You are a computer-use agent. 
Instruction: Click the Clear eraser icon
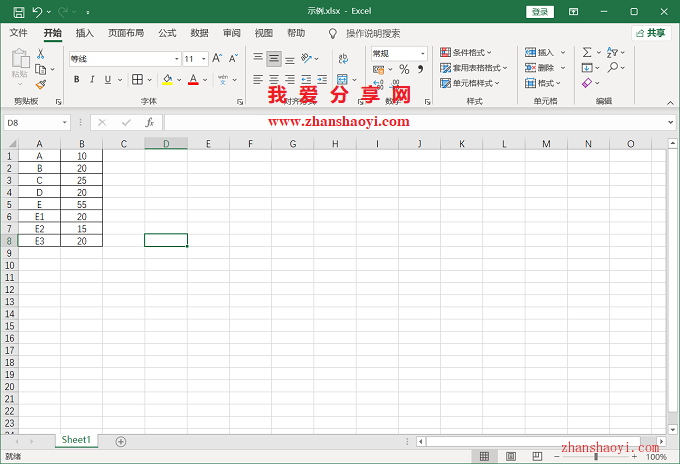[x=587, y=83]
